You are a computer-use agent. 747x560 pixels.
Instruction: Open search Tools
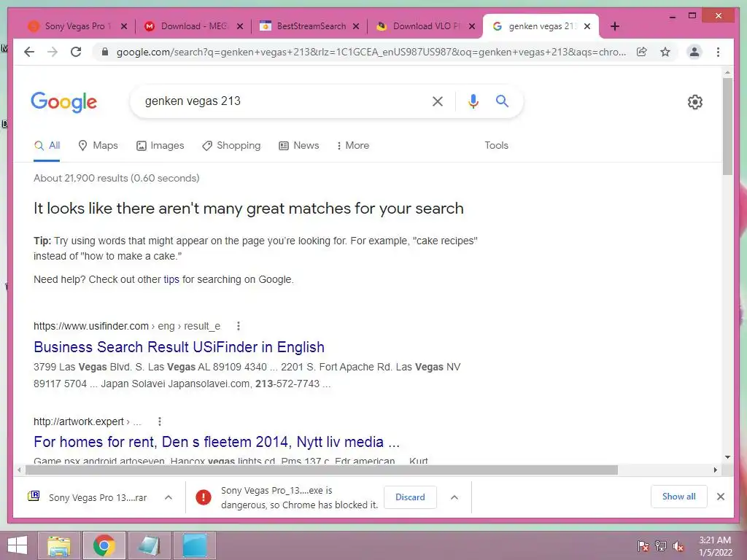tap(496, 146)
